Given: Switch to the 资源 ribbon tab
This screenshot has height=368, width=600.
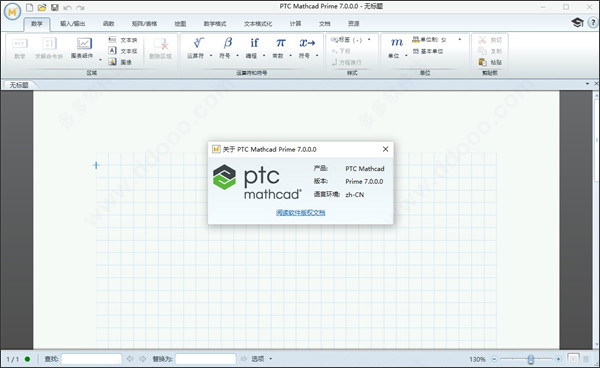Looking at the screenshot, I should point(353,24).
